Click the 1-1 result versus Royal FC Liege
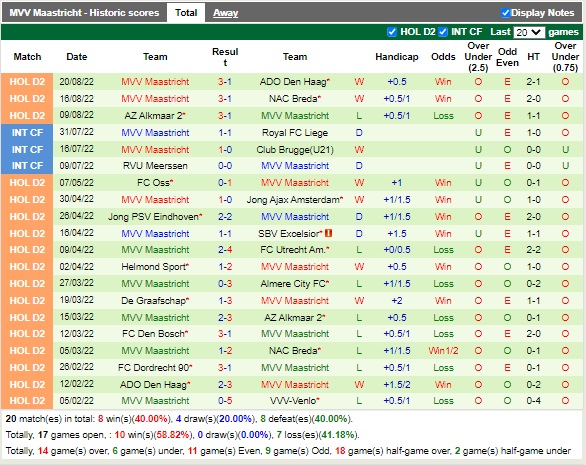Viewport: 586px width, 465px height. coord(225,133)
